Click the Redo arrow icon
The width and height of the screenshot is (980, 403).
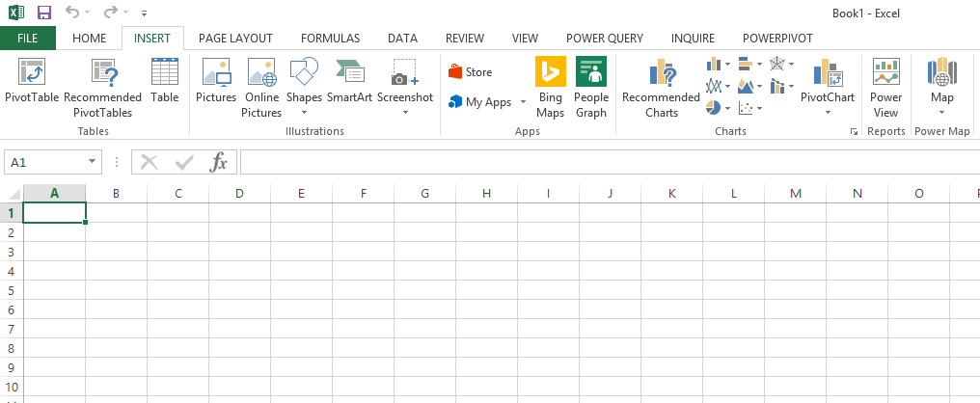(x=110, y=12)
